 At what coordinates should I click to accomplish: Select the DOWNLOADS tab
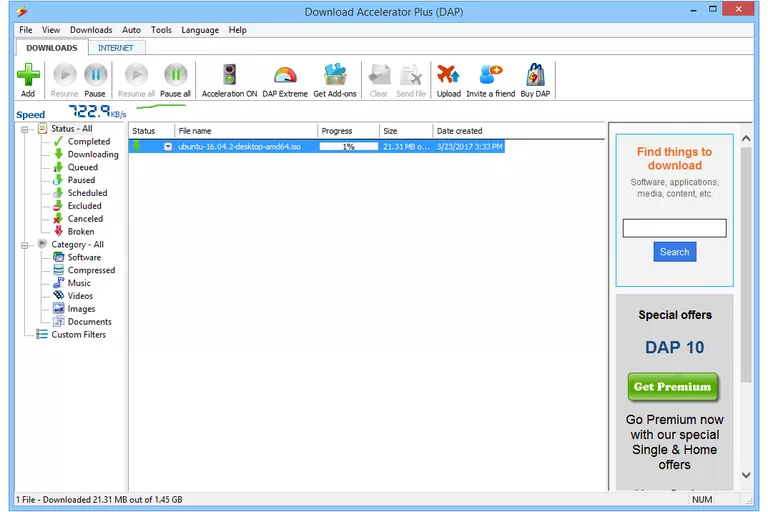(x=51, y=48)
